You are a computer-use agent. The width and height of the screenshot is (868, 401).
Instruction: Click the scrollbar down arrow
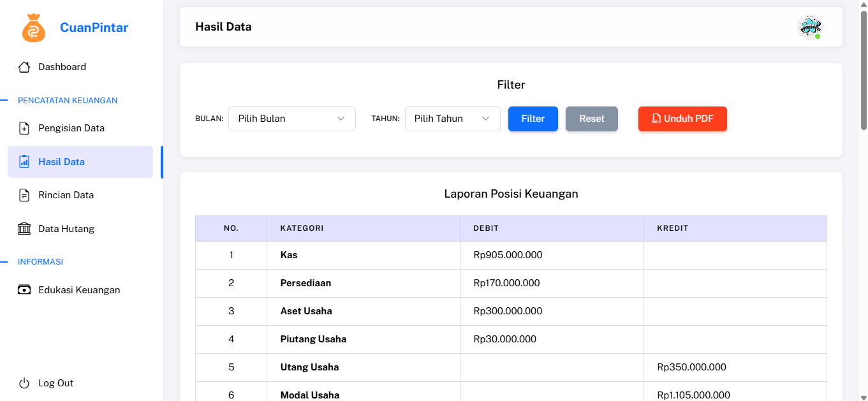(864, 396)
